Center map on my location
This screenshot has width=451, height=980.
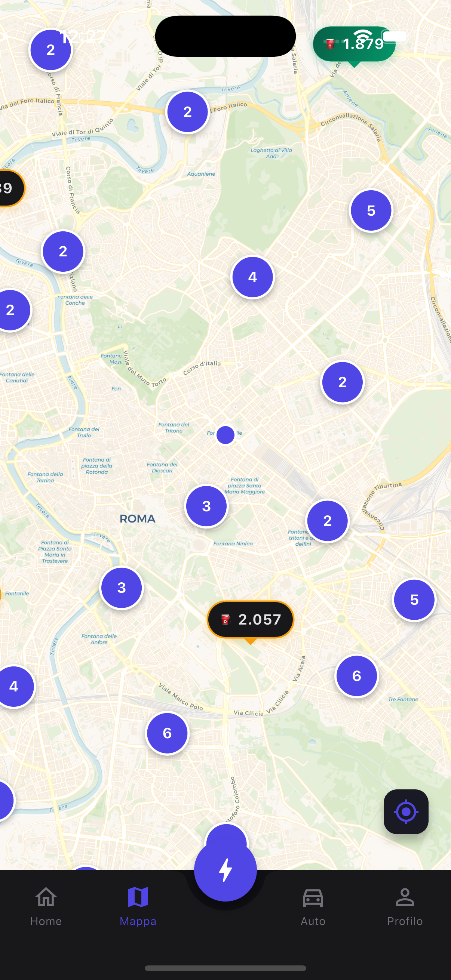pyautogui.click(x=406, y=811)
